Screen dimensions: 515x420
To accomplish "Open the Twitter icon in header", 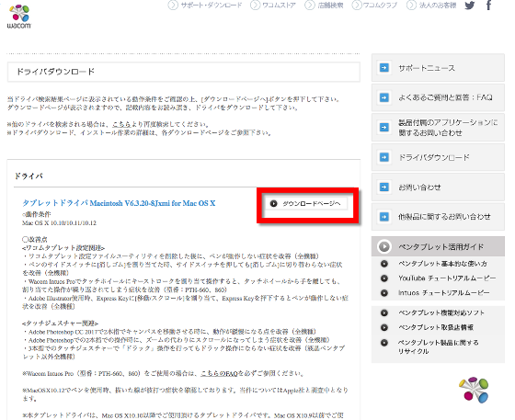I will pyautogui.click(x=470, y=6).
